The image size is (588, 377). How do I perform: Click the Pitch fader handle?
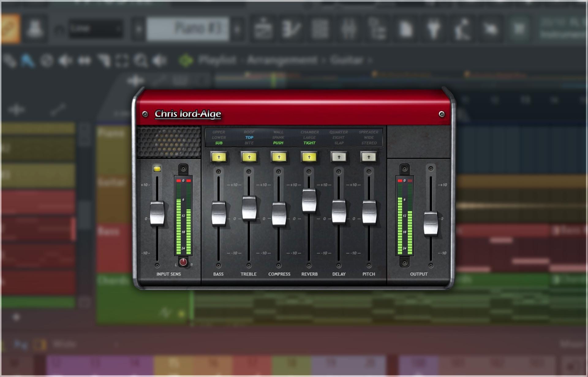point(369,212)
